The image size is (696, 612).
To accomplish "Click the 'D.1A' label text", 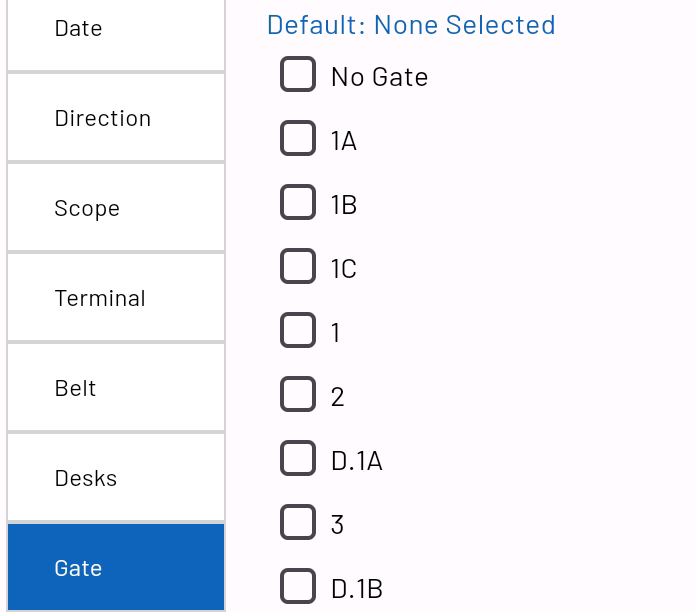I will 357,461.
